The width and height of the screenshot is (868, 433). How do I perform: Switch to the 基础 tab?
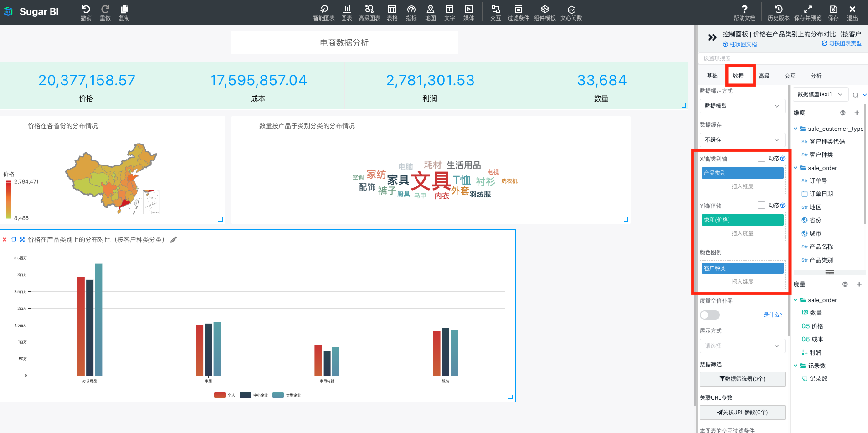point(712,76)
